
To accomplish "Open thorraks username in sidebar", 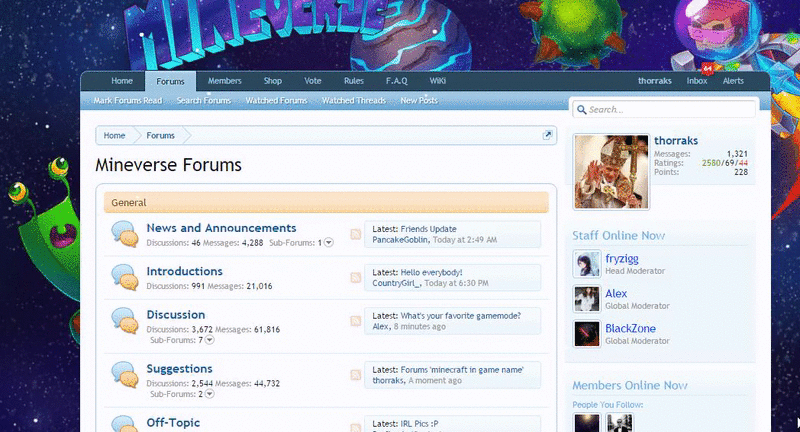I will pyautogui.click(x=676, y=141).
